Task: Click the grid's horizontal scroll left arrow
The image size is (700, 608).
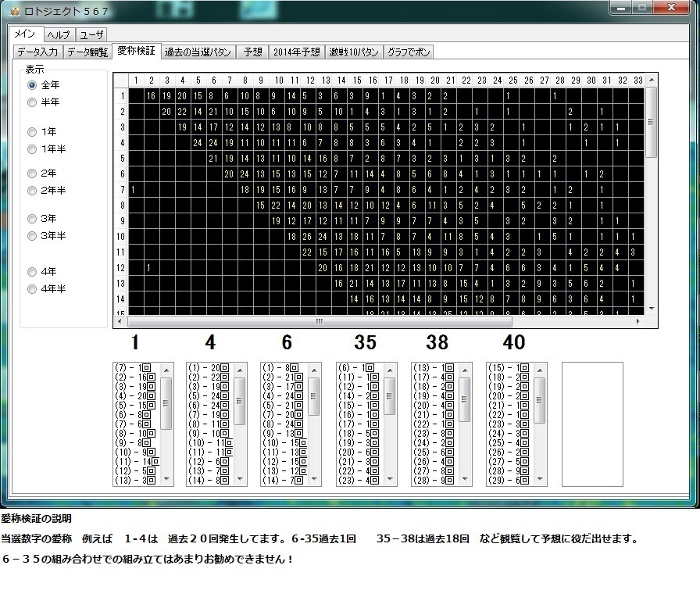Action: 120,321
